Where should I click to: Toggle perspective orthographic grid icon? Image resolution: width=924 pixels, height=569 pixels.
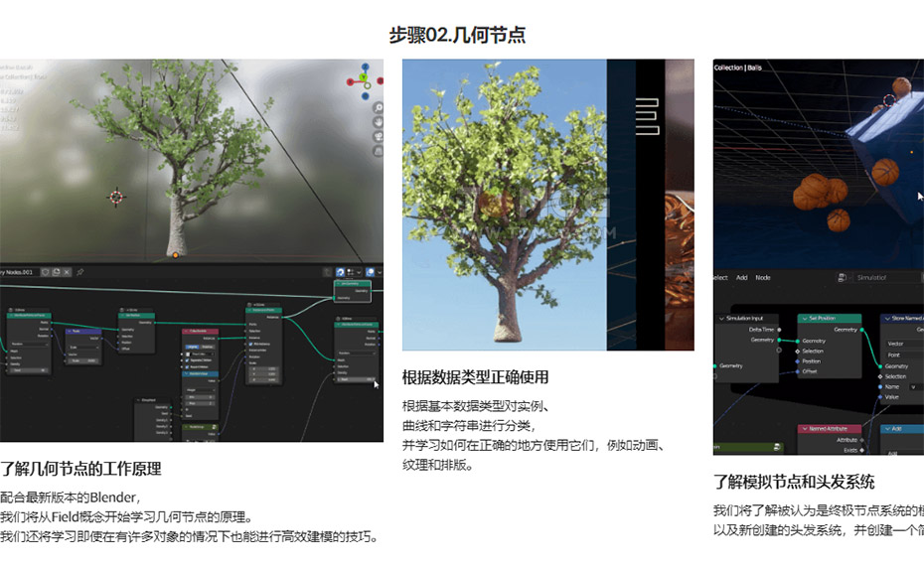pyautogui.click(x=379, y=151)
